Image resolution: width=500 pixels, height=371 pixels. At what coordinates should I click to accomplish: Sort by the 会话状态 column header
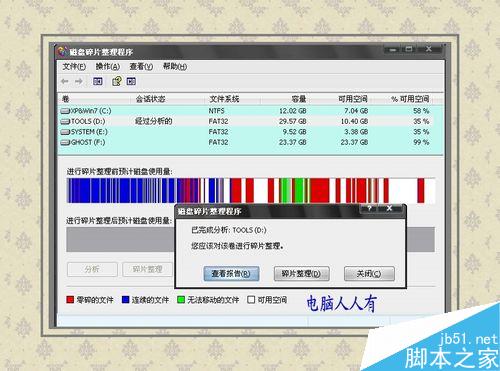click(168, 99)
